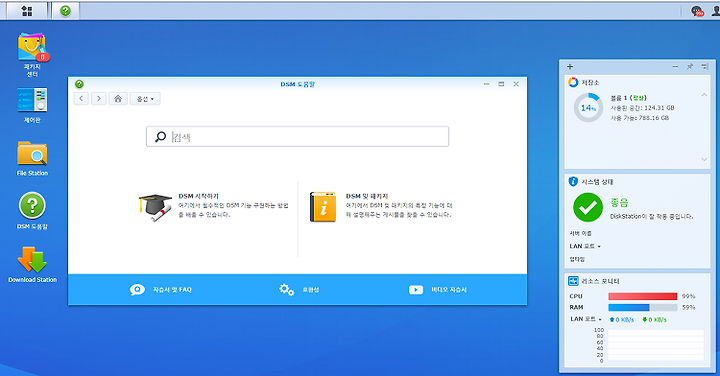Open the DSM 및 패키지 link
Screen dimensions: 720x376
(x=367, y=196)
